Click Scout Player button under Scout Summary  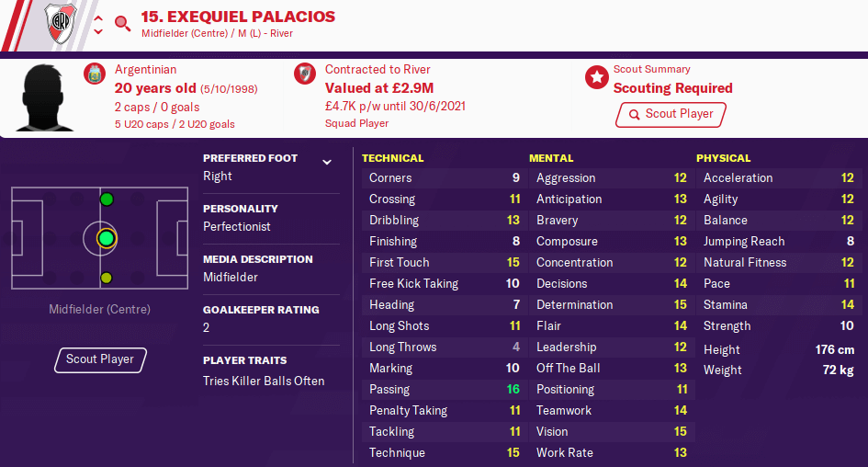tap(671, 114)
